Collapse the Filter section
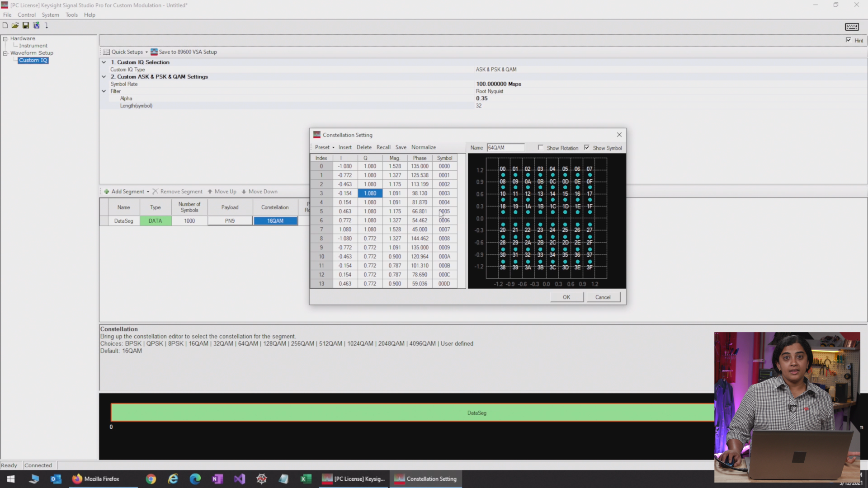This screenshot has width=868, height=488. pos(104,91)
